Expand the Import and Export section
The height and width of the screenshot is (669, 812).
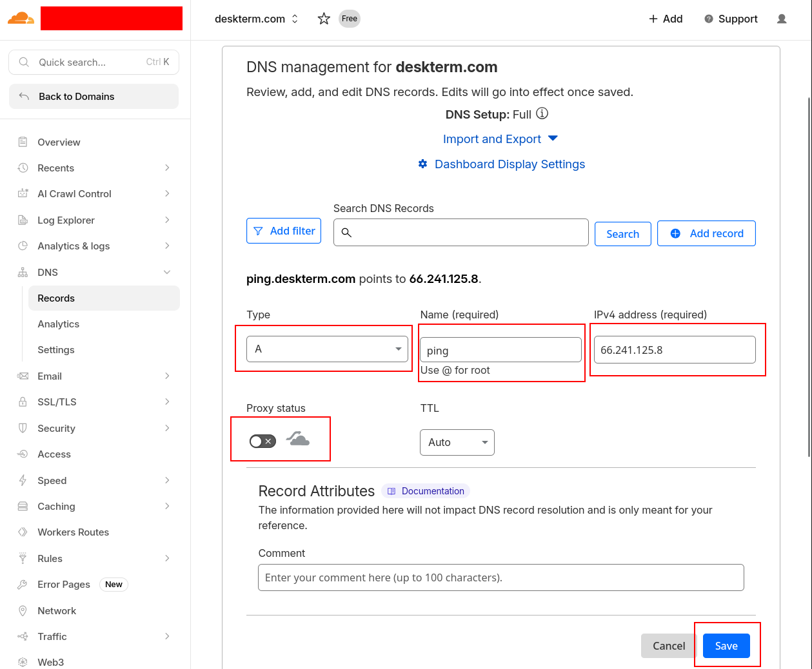tap(500, 139)
